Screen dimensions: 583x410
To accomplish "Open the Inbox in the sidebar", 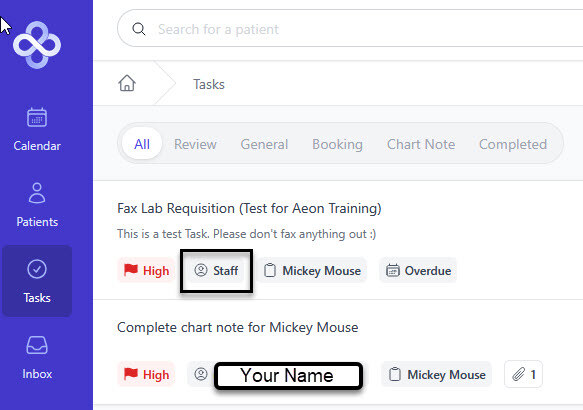I will pos(37,357).
